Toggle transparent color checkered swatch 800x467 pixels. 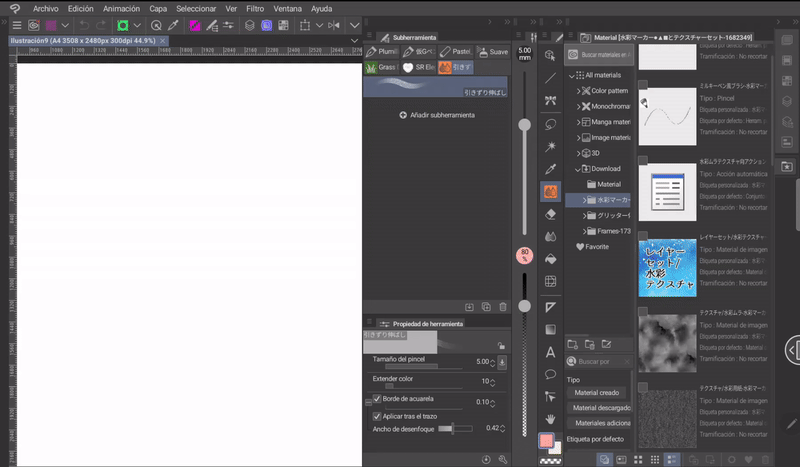click(x=550, y=461)
